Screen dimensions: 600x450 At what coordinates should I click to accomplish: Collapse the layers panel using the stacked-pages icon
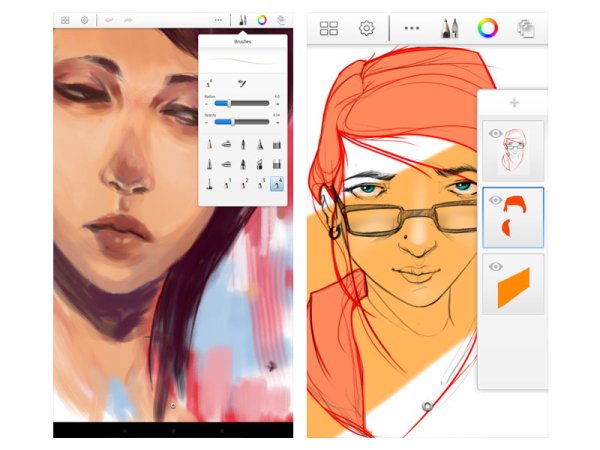click(526, 28)
